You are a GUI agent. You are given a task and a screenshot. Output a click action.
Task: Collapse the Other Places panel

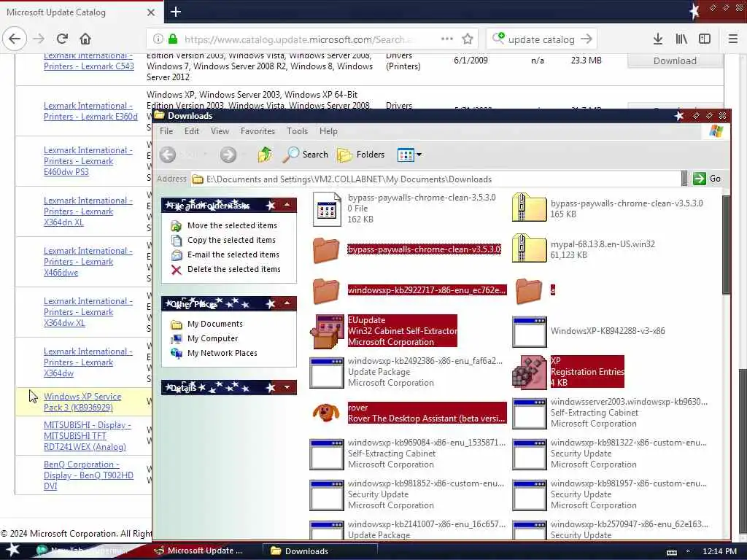click(x=287, y=303)
